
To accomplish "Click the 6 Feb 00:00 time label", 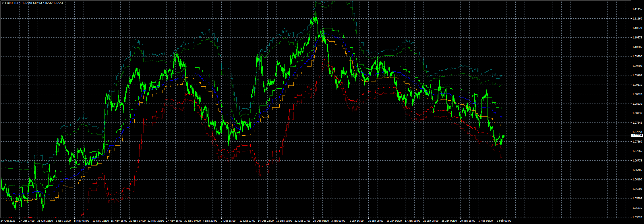I will click(504, 221).
